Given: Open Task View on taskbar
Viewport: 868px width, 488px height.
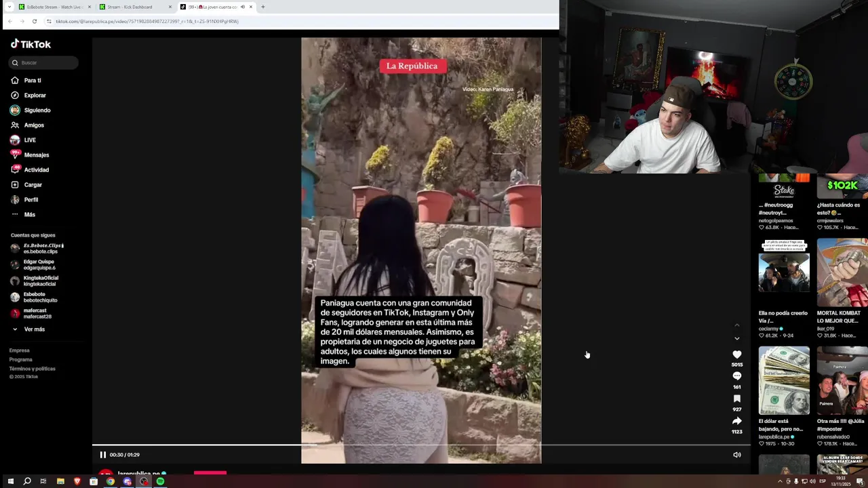Looking at the screenshot, I should coord(43,481).
